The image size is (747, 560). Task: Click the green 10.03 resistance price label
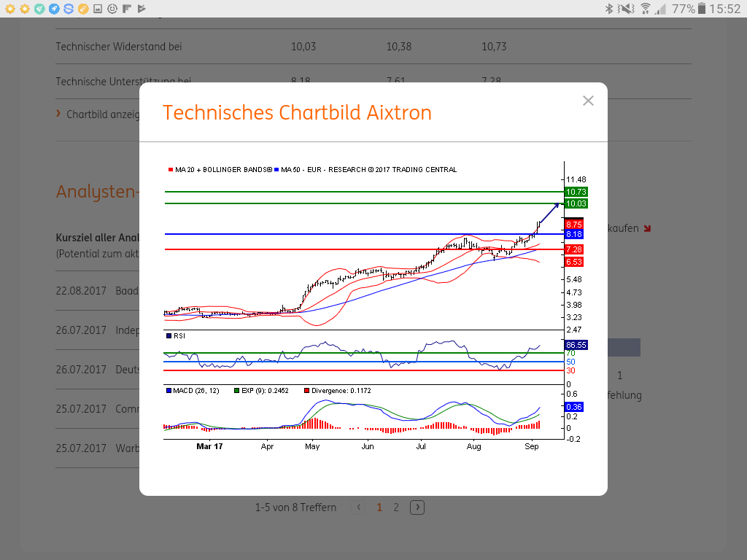576,204
